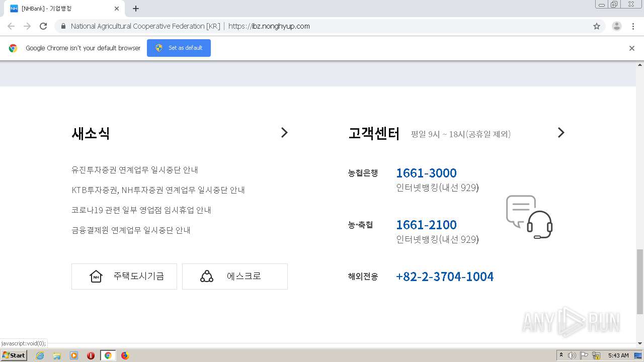Click the customer center headset icon
Image resolution: width=644 pixels, height=362 pixels.
point(529,217)
